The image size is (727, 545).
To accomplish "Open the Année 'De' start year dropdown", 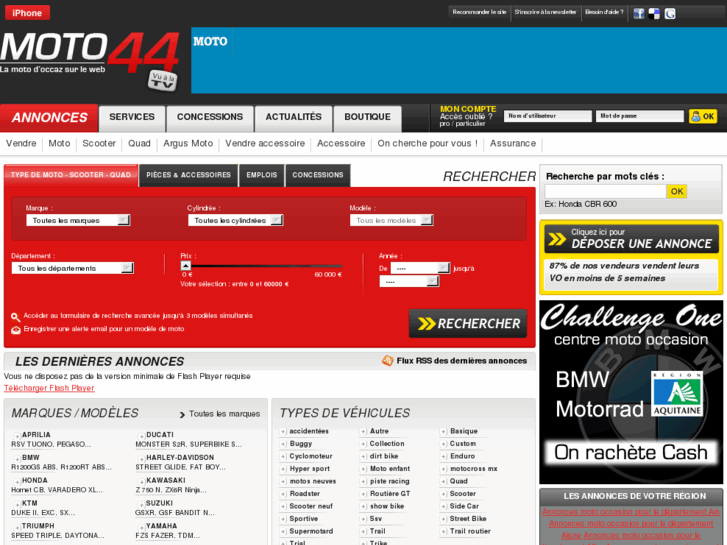I will coord(420,268).
